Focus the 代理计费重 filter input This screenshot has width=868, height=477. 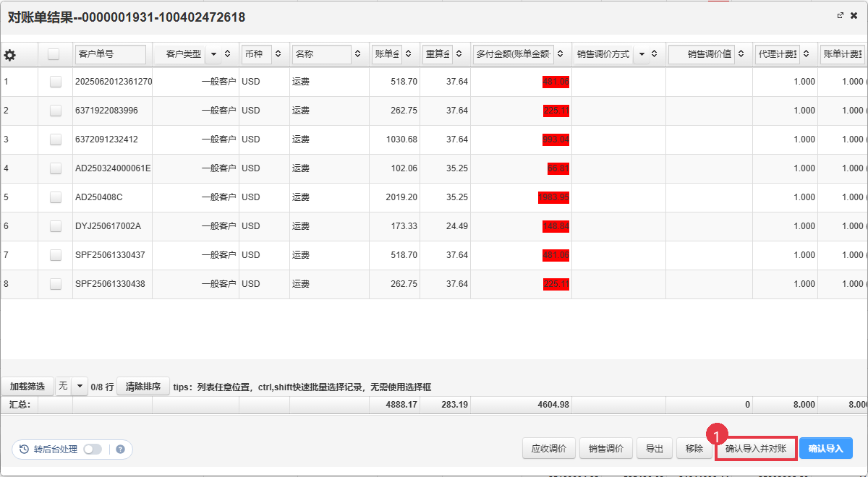[778, 54]
